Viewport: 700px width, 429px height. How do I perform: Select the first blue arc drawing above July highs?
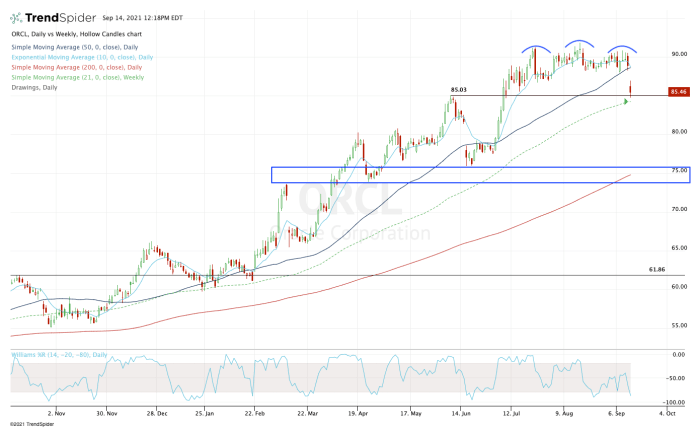[536, 49]
